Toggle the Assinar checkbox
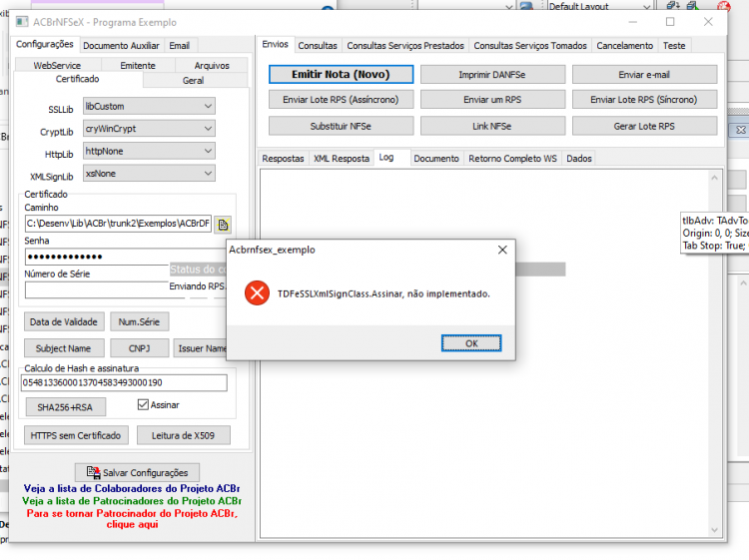Viewport: 749px width, 560px height. click(143, 405)
